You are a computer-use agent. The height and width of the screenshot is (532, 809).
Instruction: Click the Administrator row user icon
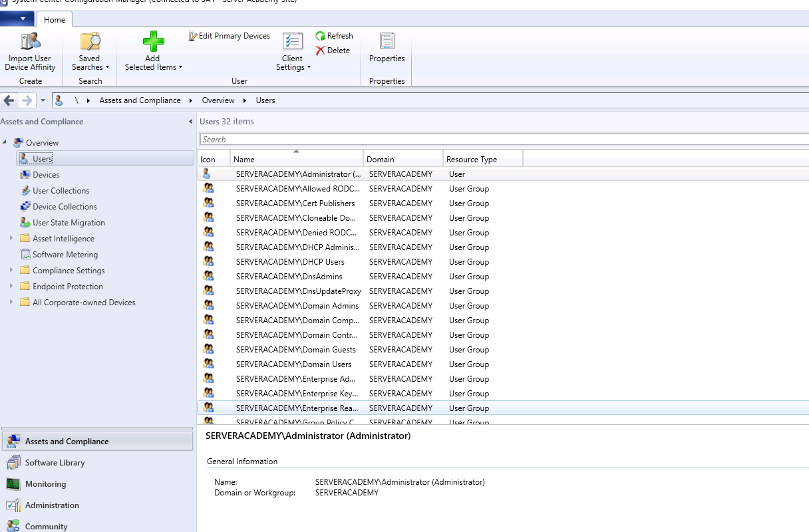208,174
